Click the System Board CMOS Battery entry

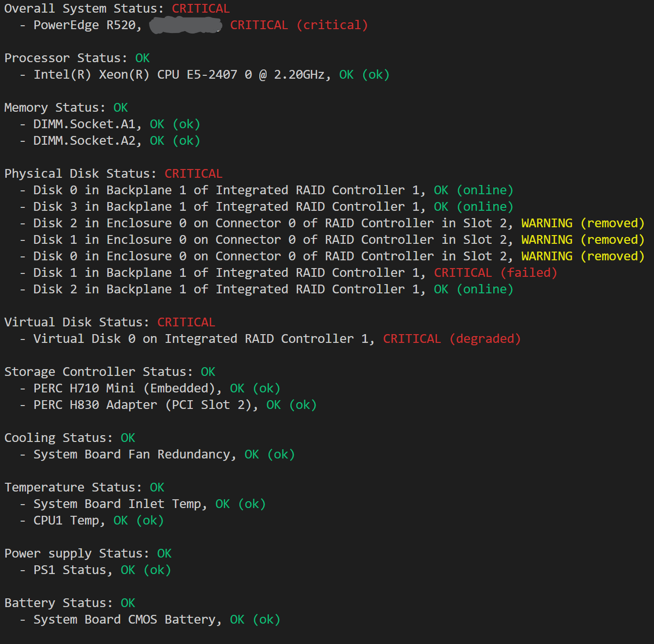[157, 620]
